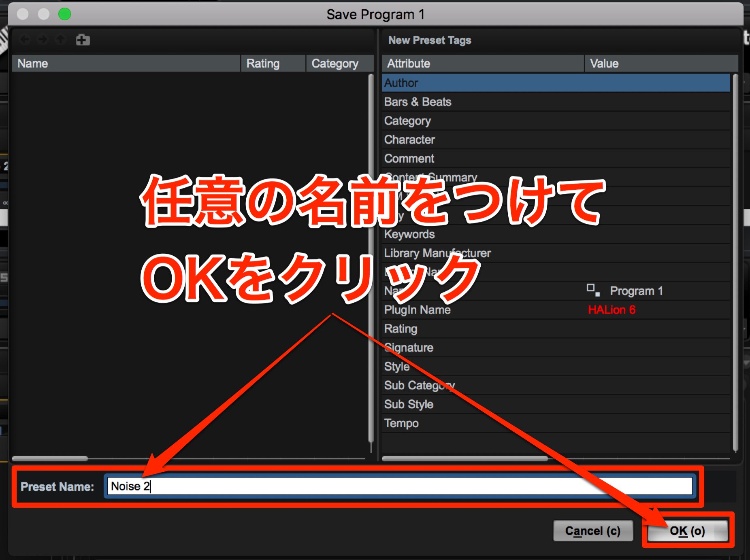This screenshot has width=750, height=560.
Task: Select the Bars & Beats attribute row
Action: [556, 102]
